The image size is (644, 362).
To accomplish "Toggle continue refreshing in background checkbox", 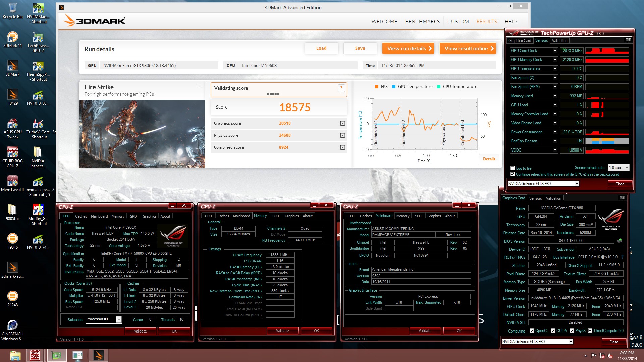I will [x=512, y=174].
